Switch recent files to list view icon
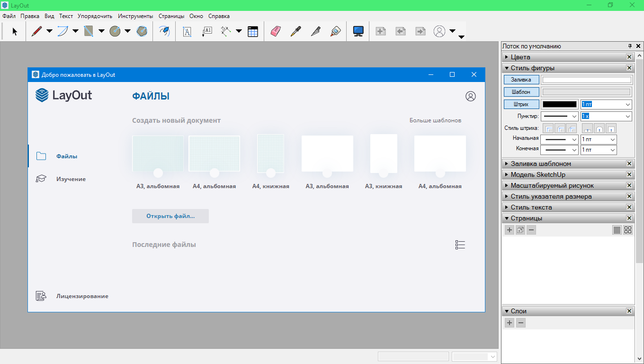Image resolution: width=644 pixels, height=364 pixels. point(460,245)
